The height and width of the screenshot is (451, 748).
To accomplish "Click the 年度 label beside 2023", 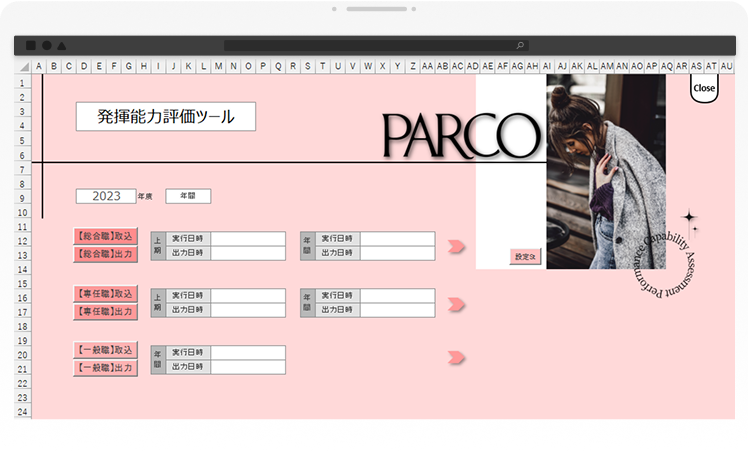I will [x=145, y=196].
